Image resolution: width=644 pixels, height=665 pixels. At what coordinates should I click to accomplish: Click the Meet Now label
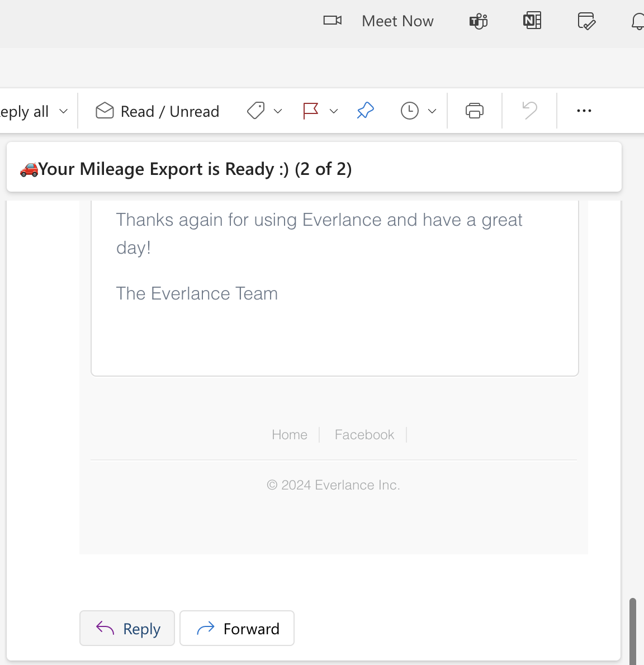tap(397, 21)
